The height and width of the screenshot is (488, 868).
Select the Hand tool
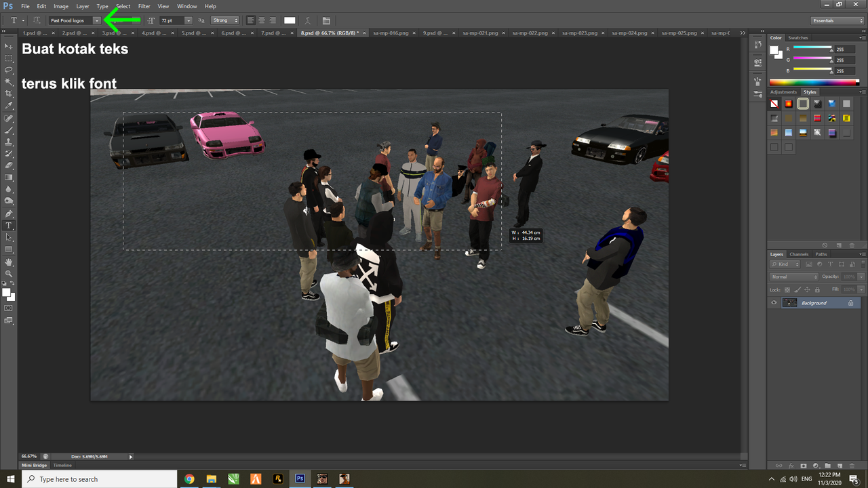click(x=9, y=262)
